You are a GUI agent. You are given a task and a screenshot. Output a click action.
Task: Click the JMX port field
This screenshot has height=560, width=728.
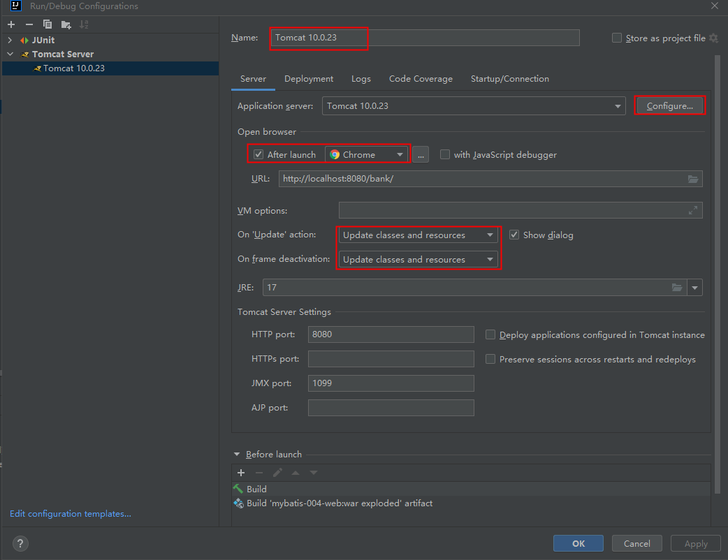click(x=391, y=383)
